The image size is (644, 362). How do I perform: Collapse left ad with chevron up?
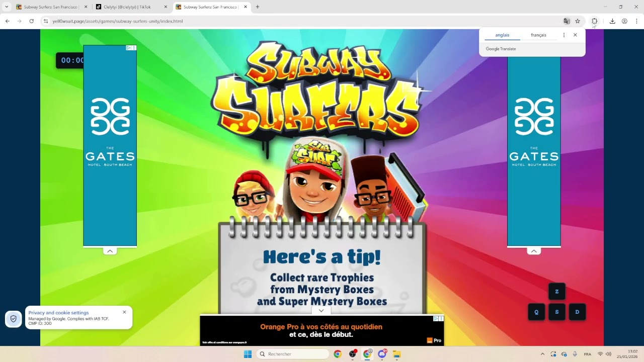(110, 251)
